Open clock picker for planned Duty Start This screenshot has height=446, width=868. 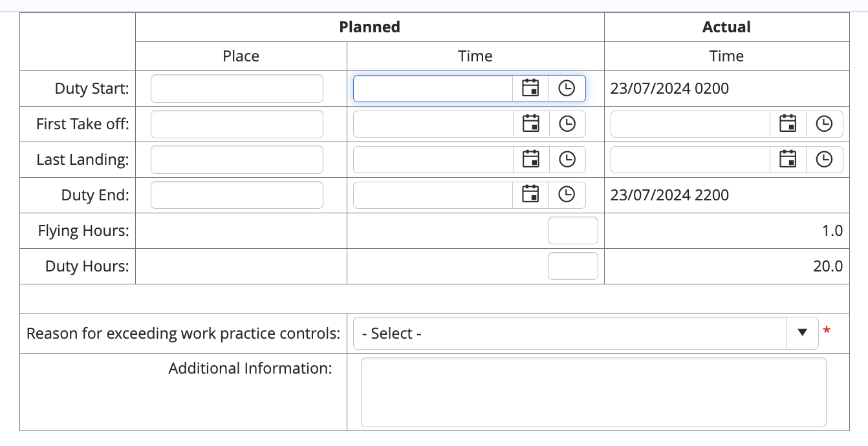(x=567, y=89)
